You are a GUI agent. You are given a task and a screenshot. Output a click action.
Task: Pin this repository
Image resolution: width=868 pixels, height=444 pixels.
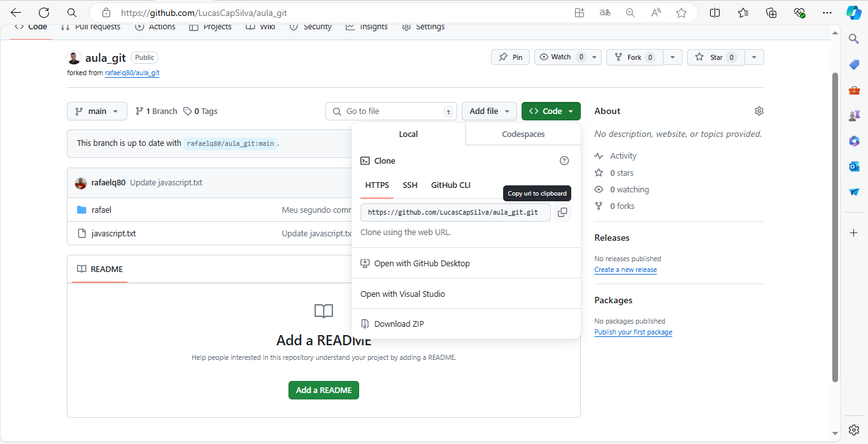click(511, 57)
